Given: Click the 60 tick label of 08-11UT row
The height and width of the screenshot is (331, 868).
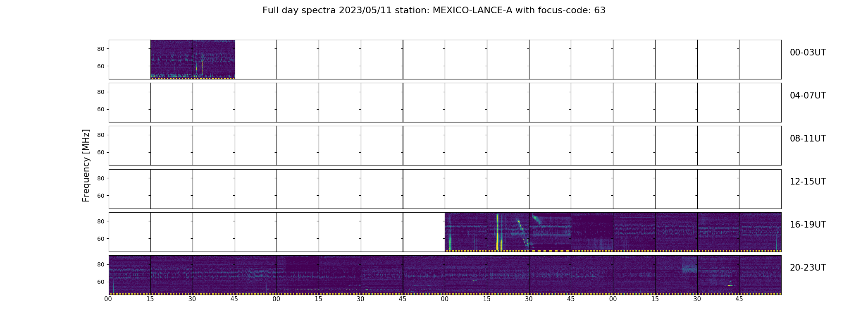Looking at the screenshot, I should 101,152.
